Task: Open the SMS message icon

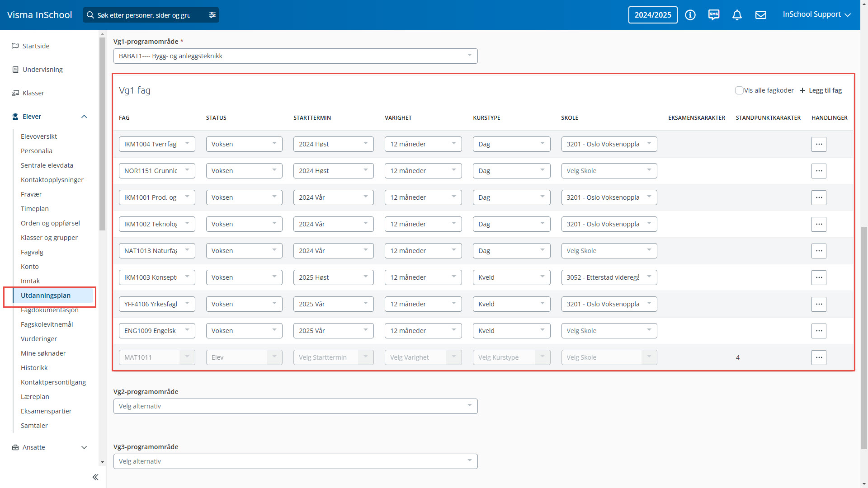Action: (714, 15)
